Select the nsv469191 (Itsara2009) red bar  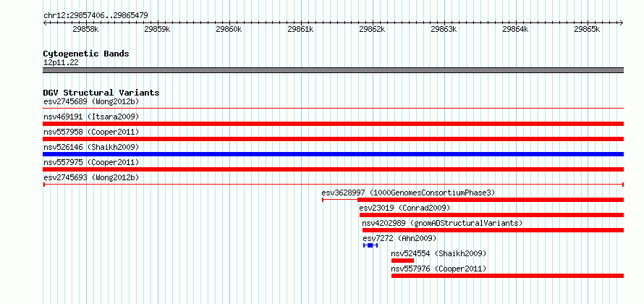click(334, 124)
